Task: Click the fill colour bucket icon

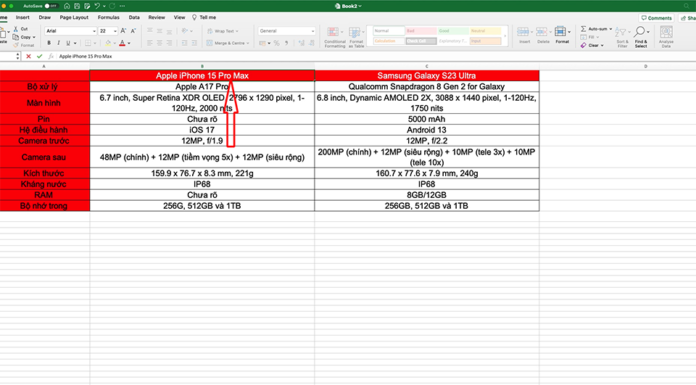Action: pos(108,43)
